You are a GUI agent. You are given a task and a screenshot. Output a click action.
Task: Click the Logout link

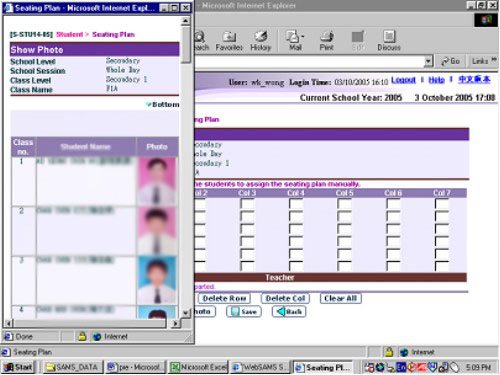coord(403,80)
